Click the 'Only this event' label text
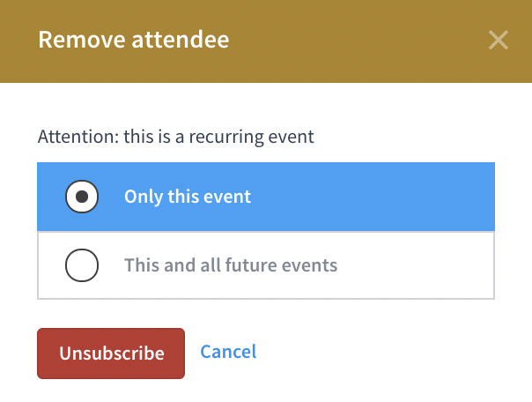Image resolution: width=532 pixels, height=402 pixels. click(188, 197)
